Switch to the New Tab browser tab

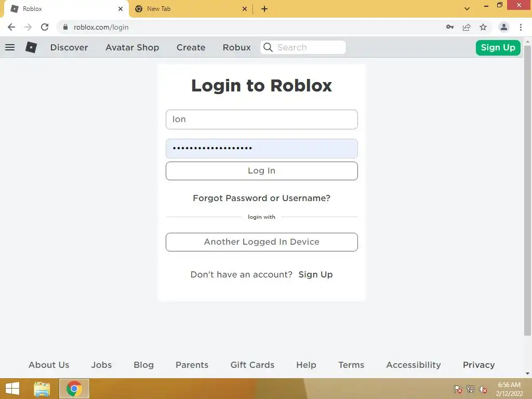(191, 9)
